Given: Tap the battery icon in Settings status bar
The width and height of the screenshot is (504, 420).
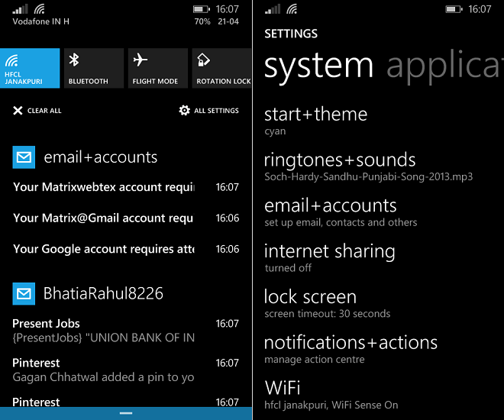Looking at the screenshot, I should click(x=454, y=9).
